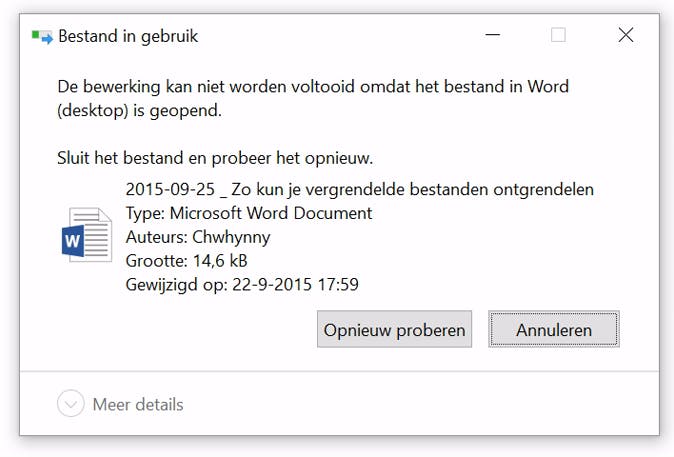Click the blue W badge on document icon
Image resolution: width=674 pixels, height=457 pixels.
click(x=73, y=241)
